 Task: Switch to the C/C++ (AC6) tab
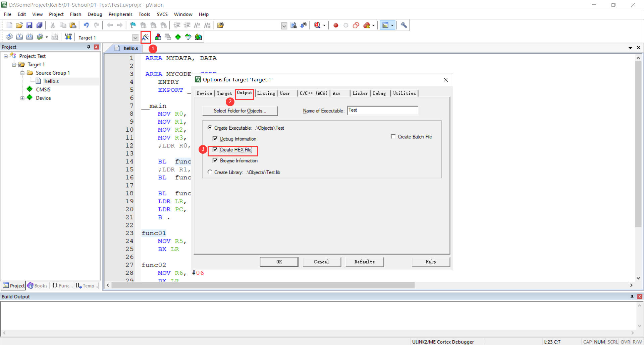[313, 93]
